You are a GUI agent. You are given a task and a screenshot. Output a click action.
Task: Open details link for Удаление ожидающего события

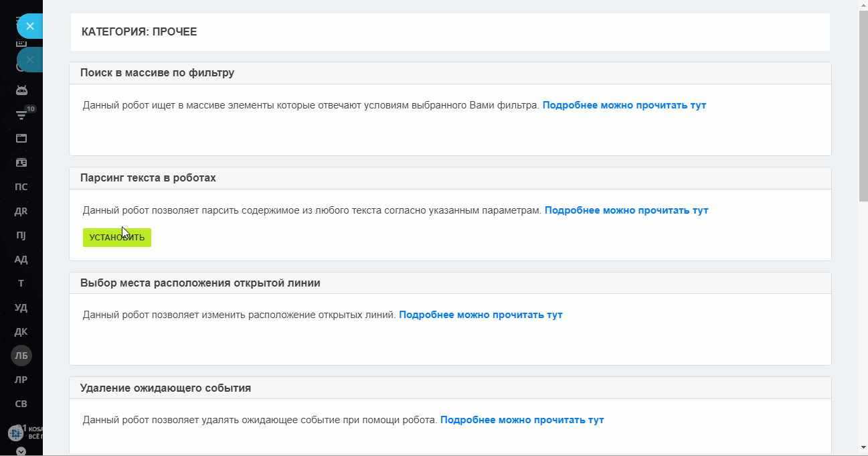coord(522,420)
